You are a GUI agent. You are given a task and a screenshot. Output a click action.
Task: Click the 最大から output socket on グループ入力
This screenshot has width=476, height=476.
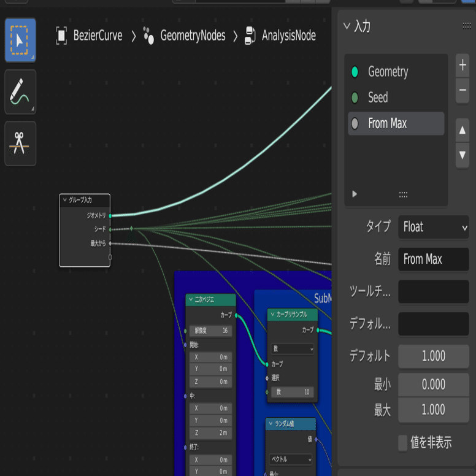pos(110,243)
